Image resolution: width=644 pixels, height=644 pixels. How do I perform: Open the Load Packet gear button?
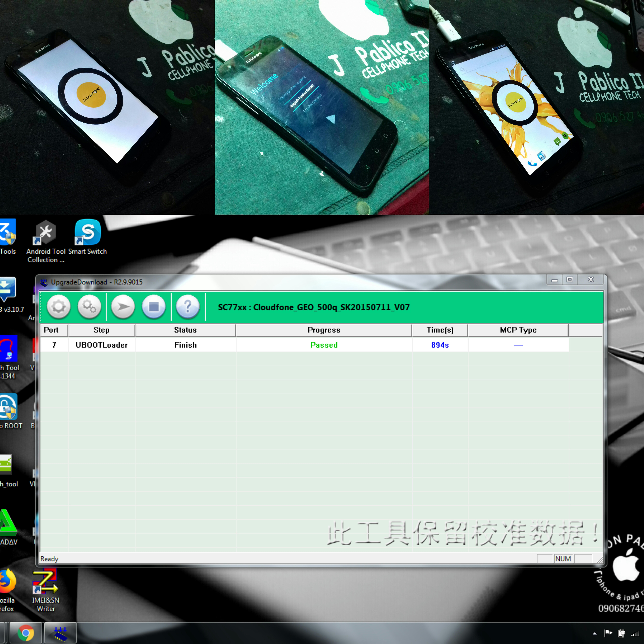pos(59,306)
